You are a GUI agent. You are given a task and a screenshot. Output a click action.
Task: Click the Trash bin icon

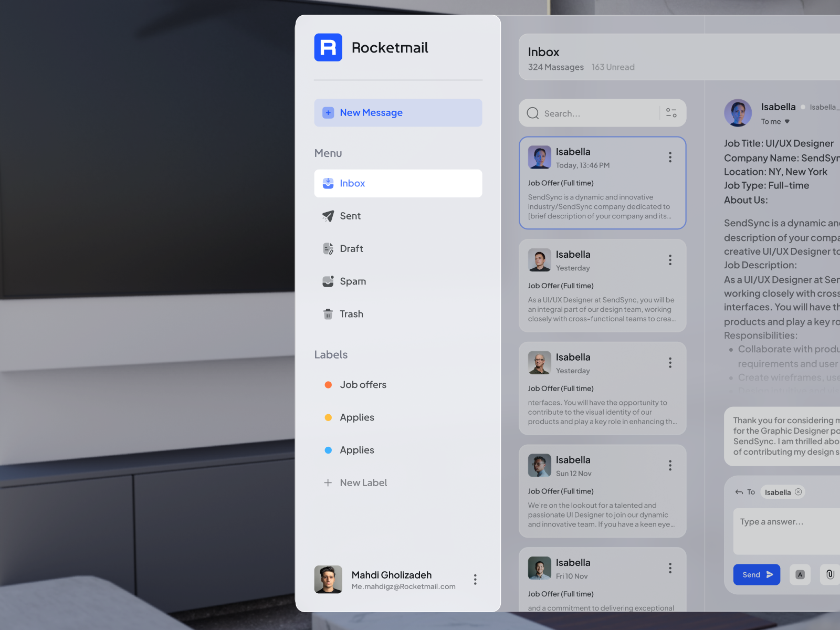pyautogui.click(x=328, y=313)
